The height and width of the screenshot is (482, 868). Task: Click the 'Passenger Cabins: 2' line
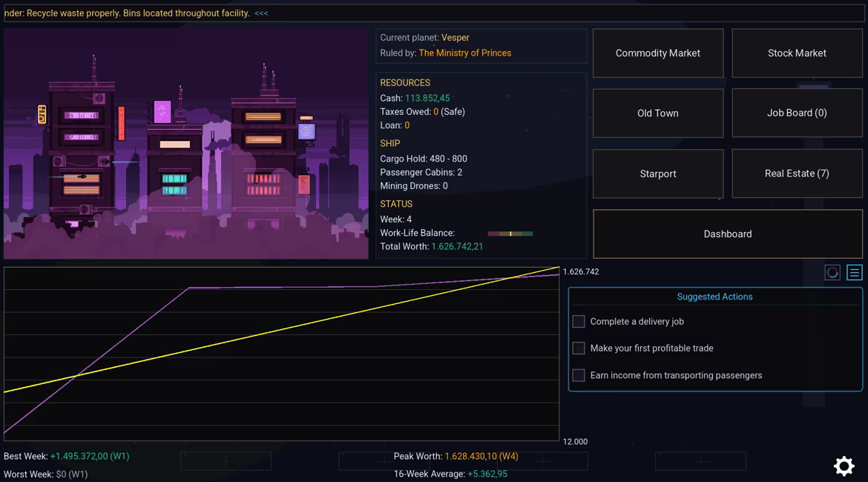click(x=421, y=173)
